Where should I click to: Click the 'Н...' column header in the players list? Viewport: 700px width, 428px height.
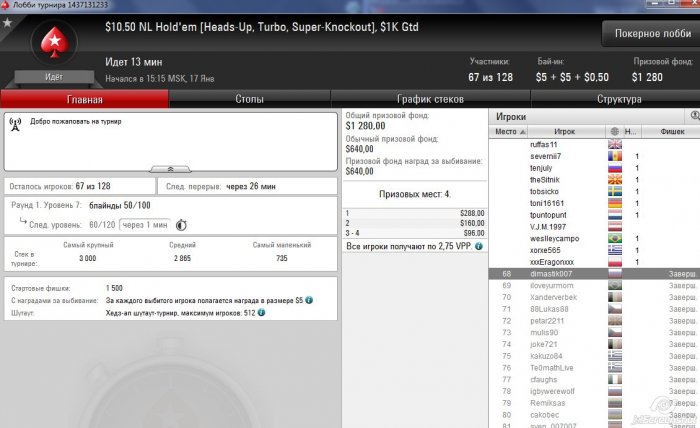[x=630, y=131]
